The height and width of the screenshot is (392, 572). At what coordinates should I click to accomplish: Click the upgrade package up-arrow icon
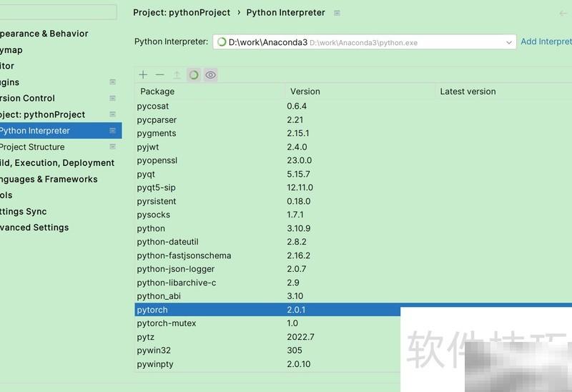[177, 75]
